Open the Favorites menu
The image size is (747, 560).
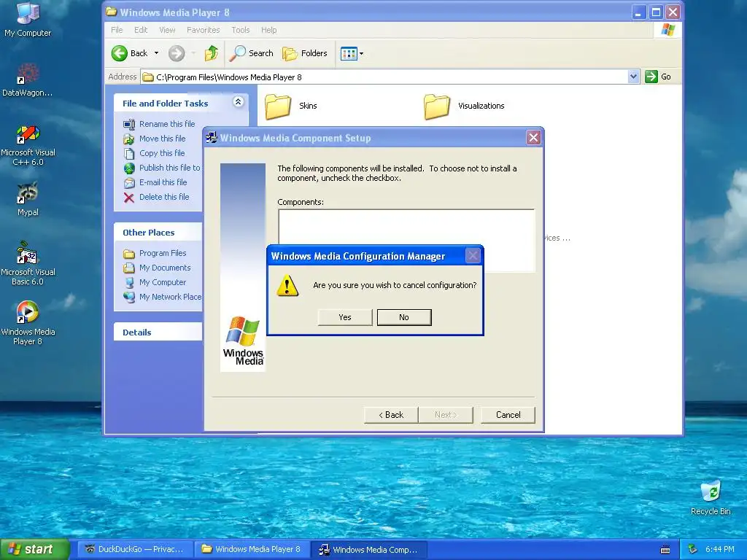(x=204, y=30)
